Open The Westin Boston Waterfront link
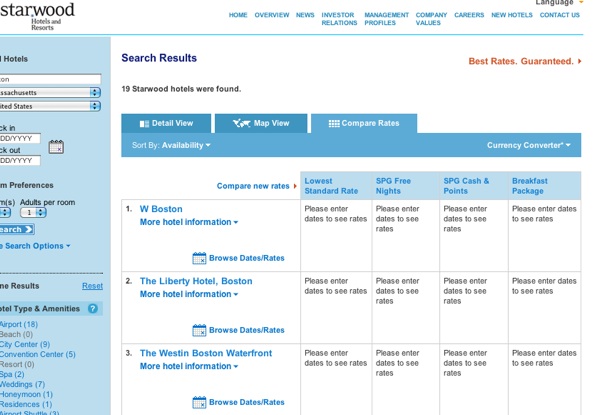 pos(206,353)
